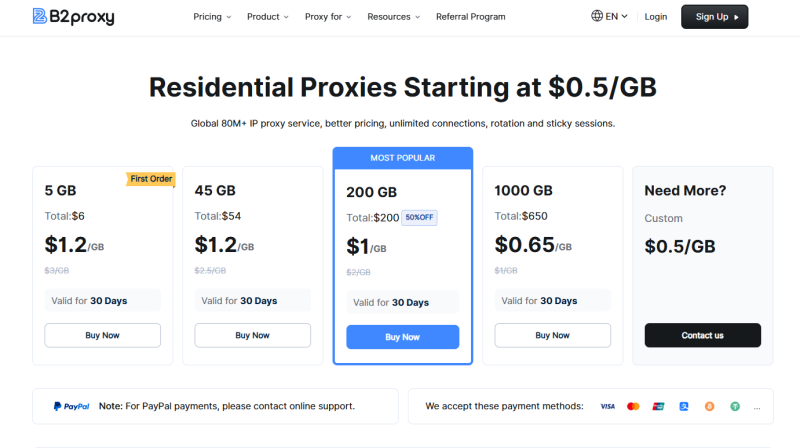Click the globe language icon

(597, 16)
